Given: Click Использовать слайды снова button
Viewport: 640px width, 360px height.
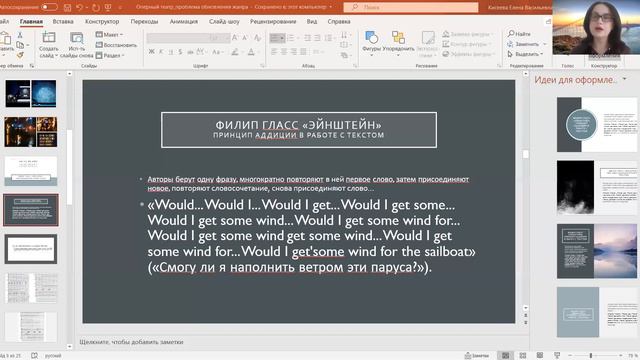Looking at the screenshot, I should 77,44.
